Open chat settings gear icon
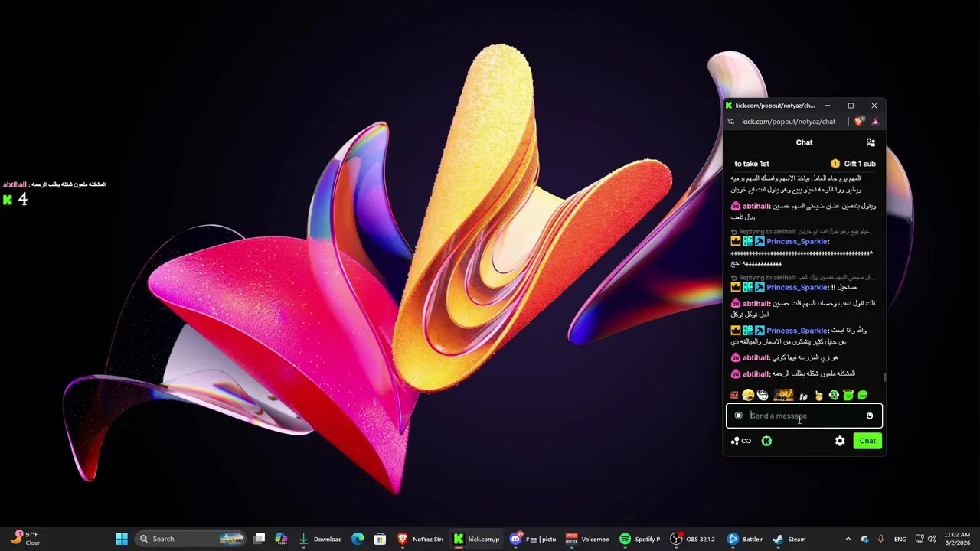 coord(840,441)
